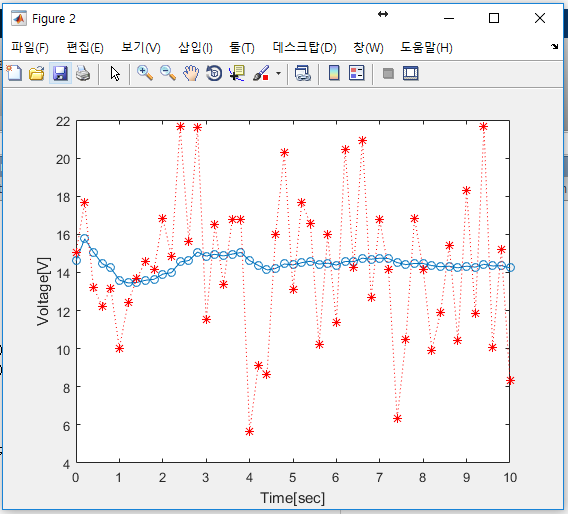Screen dimensions: 568x514
Task: Click the x-axis tick label 5
Action: click(x=293, y=478)
